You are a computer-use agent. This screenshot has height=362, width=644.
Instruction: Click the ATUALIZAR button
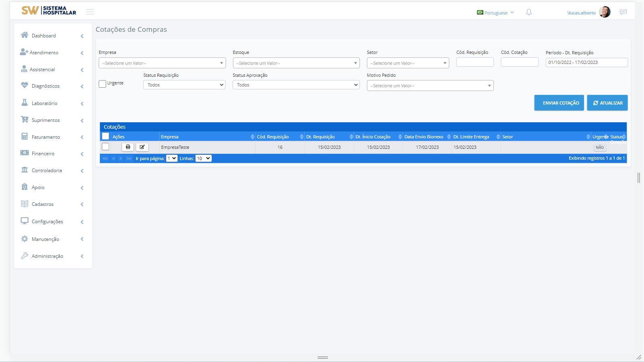(x=607, y=103)
